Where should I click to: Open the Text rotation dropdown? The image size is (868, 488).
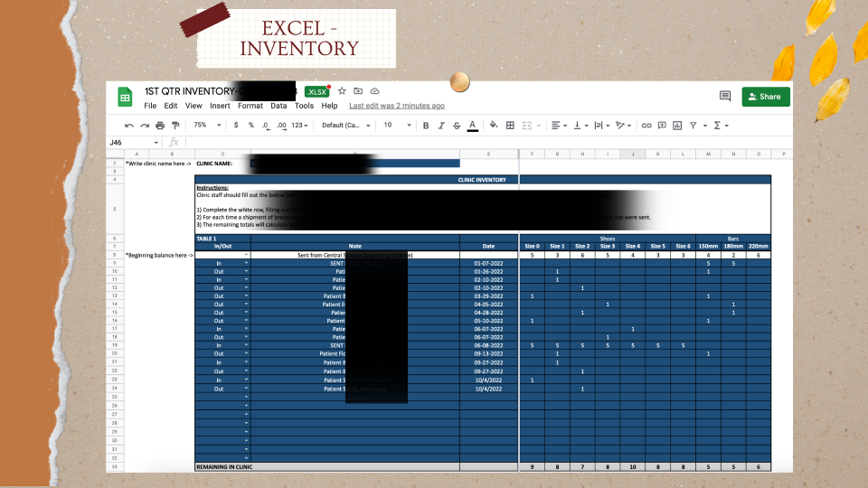point(623,126)
